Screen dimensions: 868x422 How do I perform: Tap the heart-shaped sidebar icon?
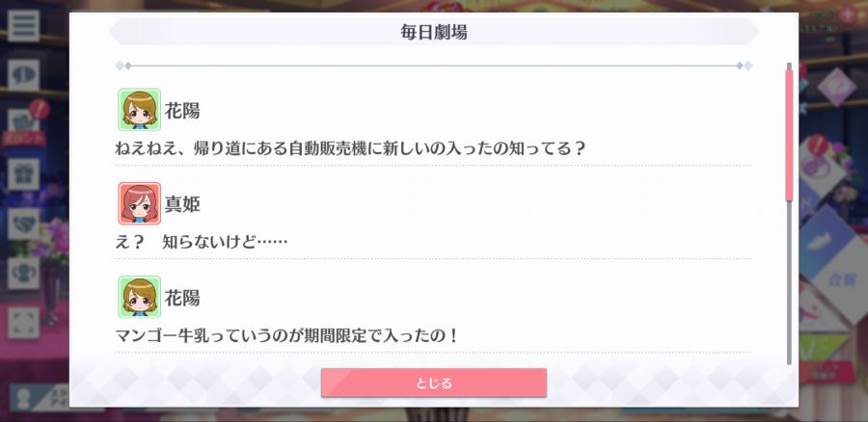coord(24,224)
